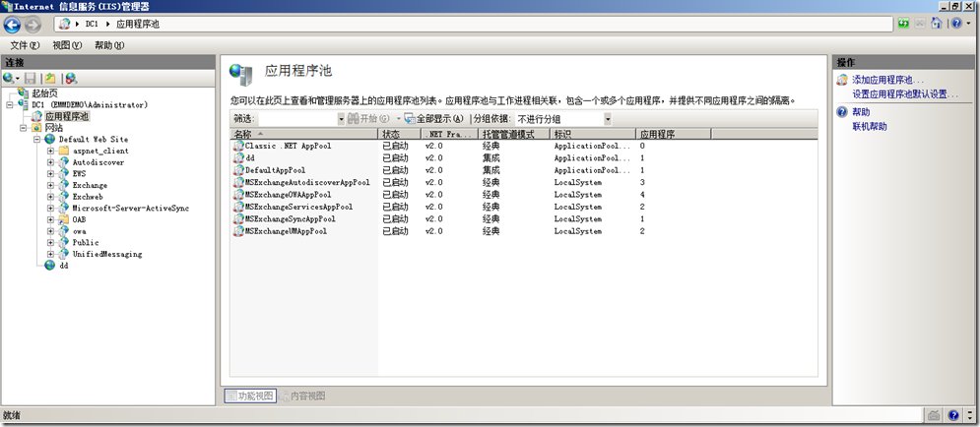Screen dimensions: 980x427
Task: Click the MSExchangeSyncAppPool row icon
Action: click(x=237, y=219)
